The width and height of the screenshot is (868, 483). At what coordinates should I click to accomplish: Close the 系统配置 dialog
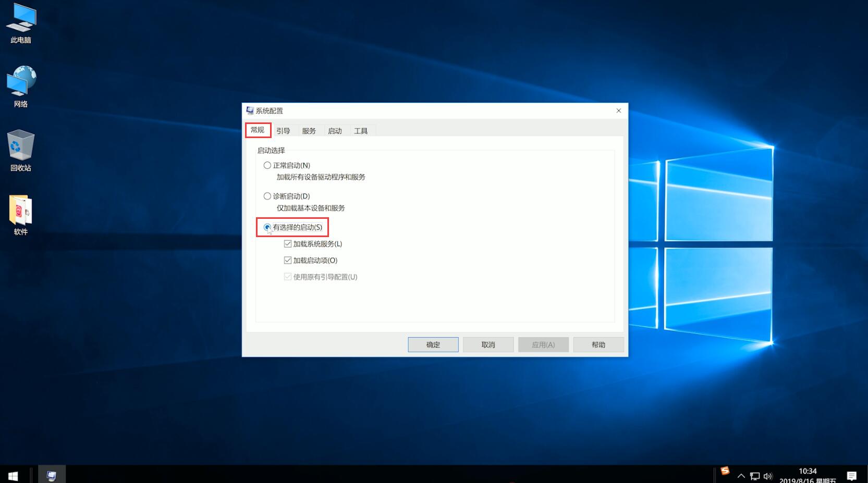pos(619,110)
